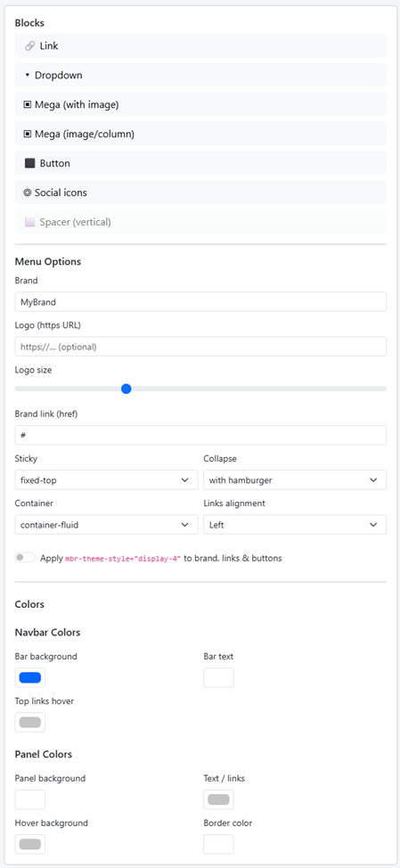This screenshot has width=400, height=868.
Task: Click the triangle icon on Dropdown block
Action: pyautogui.click(x=27, y=75)
